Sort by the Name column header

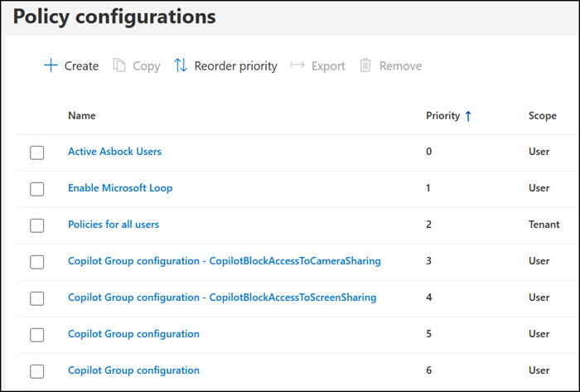pos(82,116)
